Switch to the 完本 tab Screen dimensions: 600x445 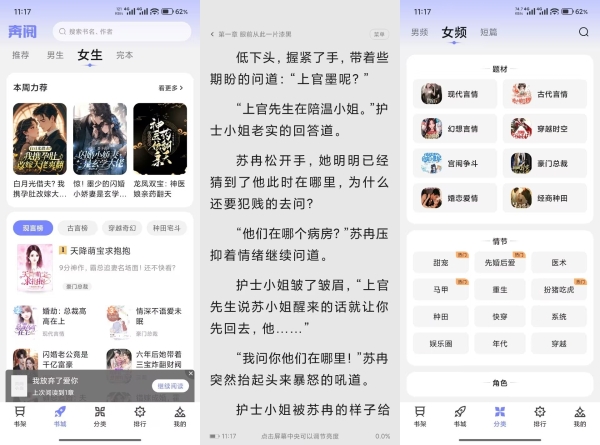pyautogui.click(x=125, y=55)
